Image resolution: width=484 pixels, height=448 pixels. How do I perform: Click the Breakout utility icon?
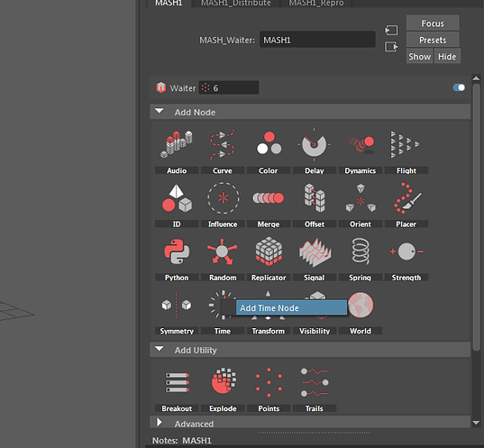coord(178,382)
